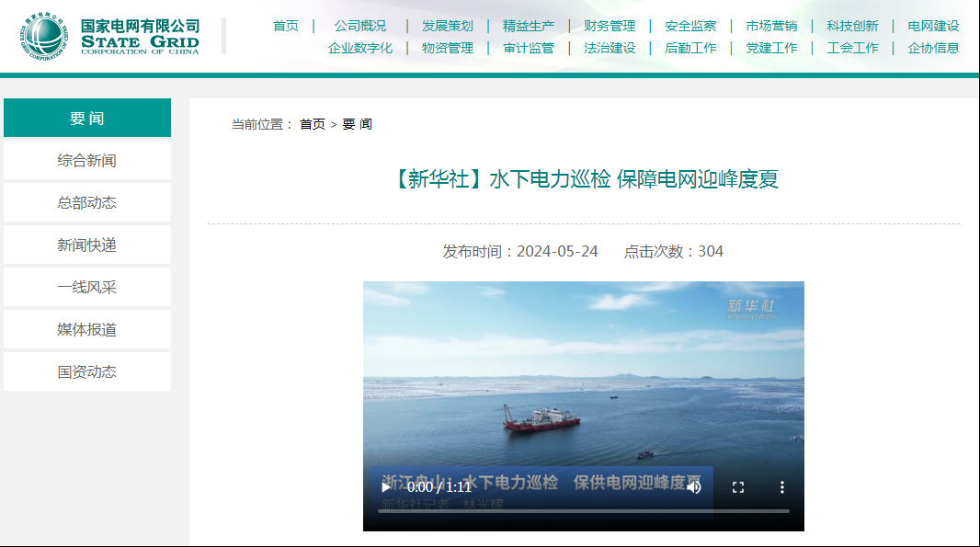This screenshot has height=547, width=980.
Task: Open the 市场营销 menu item
Action: click(x=771, y=27)
